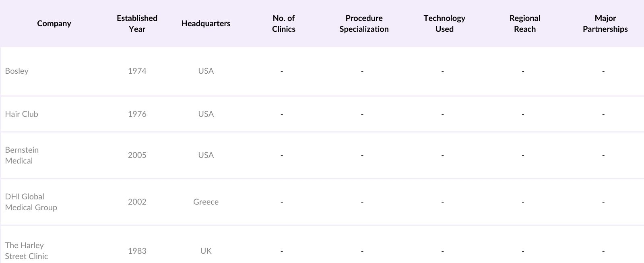Select the Procedure Specialization column header
Viewport: 644px width, 263px height.
coord(364,23)
